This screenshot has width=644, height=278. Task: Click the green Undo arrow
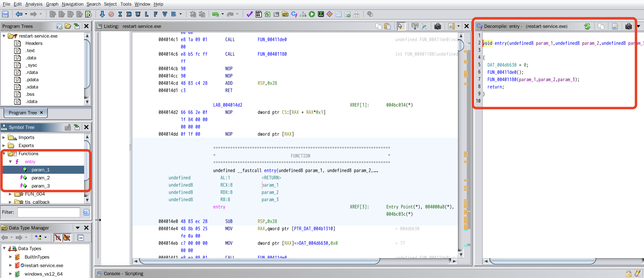point(215,14)
